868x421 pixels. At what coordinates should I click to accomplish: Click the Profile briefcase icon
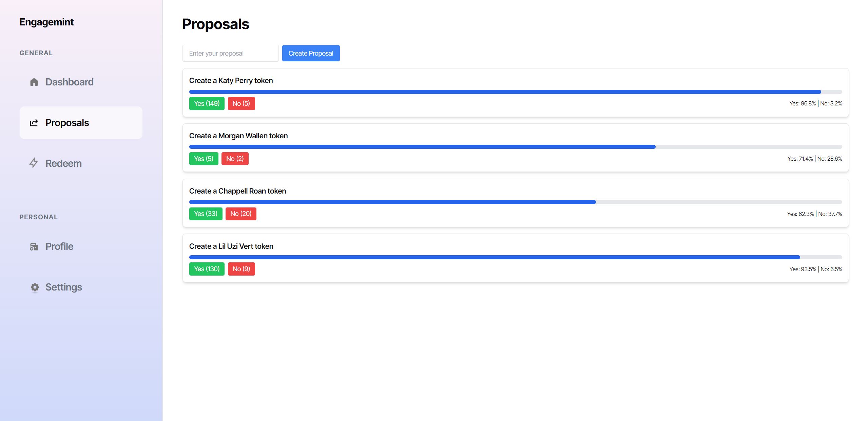pyautogui.click(x=34, y=246)
